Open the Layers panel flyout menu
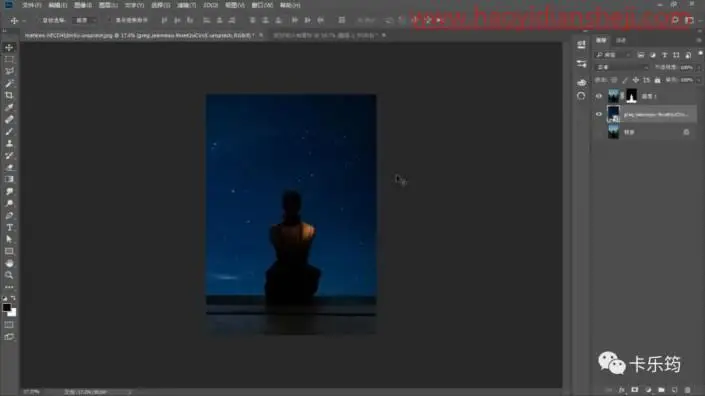705x396 pixels. pyautogui.click(x=699, y=40)
